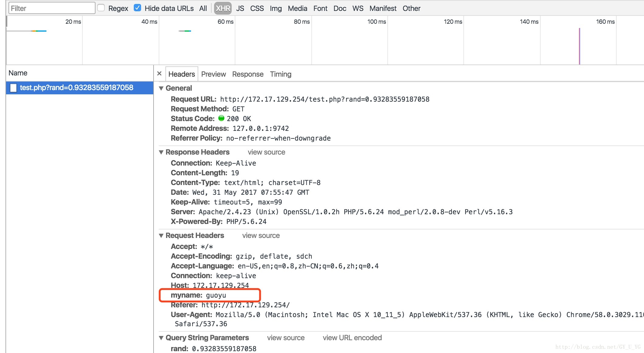
Task: Click the Content-Length 19 header
Action: tap(205, 173)
